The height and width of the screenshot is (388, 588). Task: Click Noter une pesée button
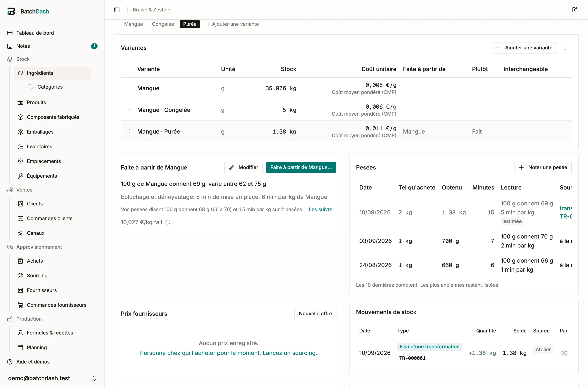click(x=543, y=167)
